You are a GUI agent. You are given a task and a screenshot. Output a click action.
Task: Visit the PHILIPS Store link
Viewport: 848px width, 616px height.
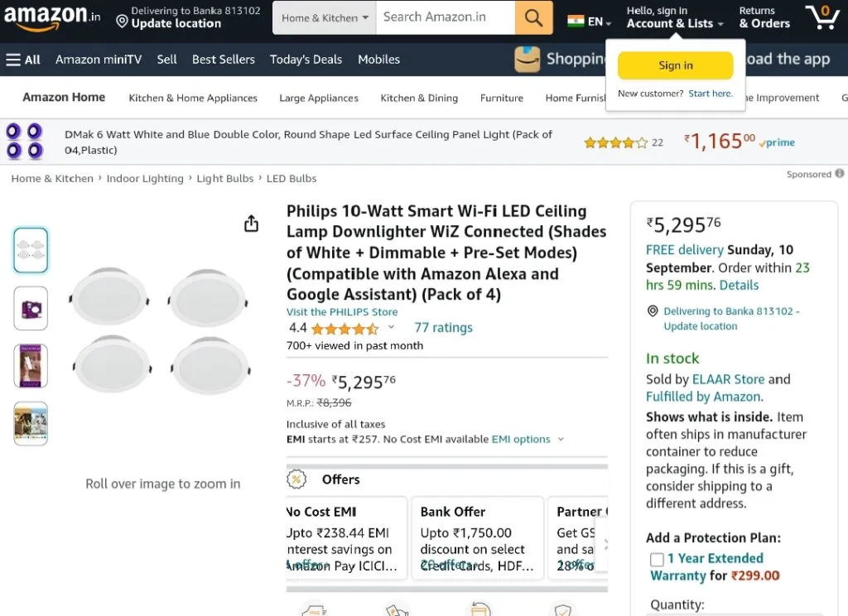tap(342, 312)
